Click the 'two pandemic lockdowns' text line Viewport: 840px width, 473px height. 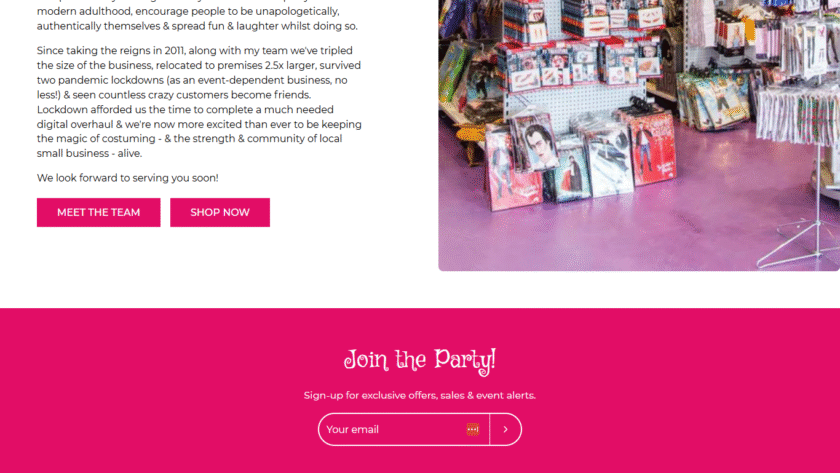coord(192,80)
